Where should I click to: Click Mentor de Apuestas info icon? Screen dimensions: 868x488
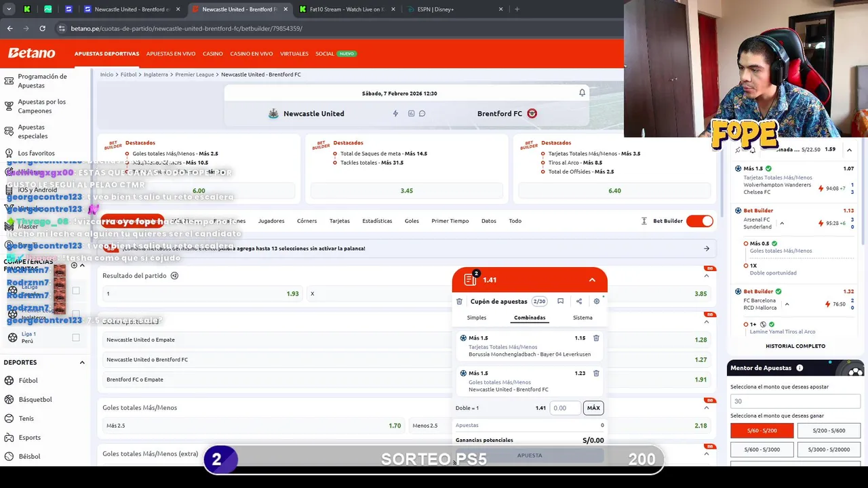800,368
